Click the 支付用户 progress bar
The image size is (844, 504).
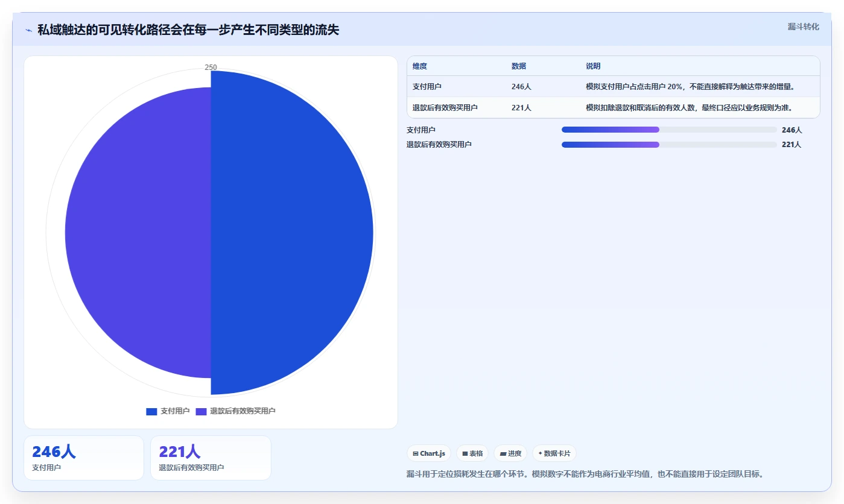(x=669, y=130)
